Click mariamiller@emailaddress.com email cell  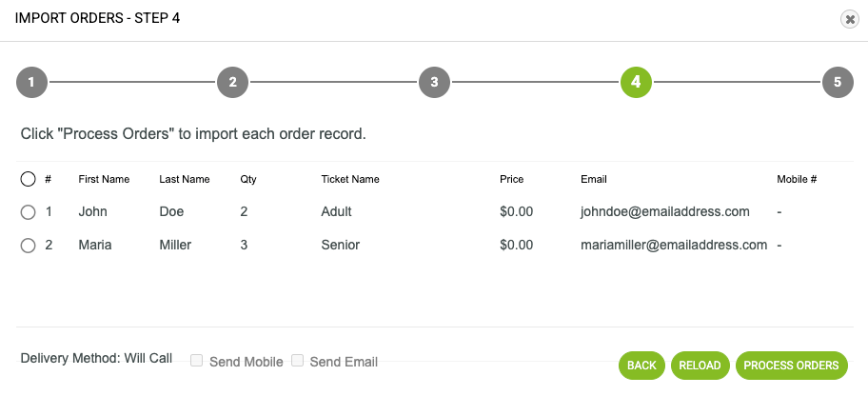(674, 245)
